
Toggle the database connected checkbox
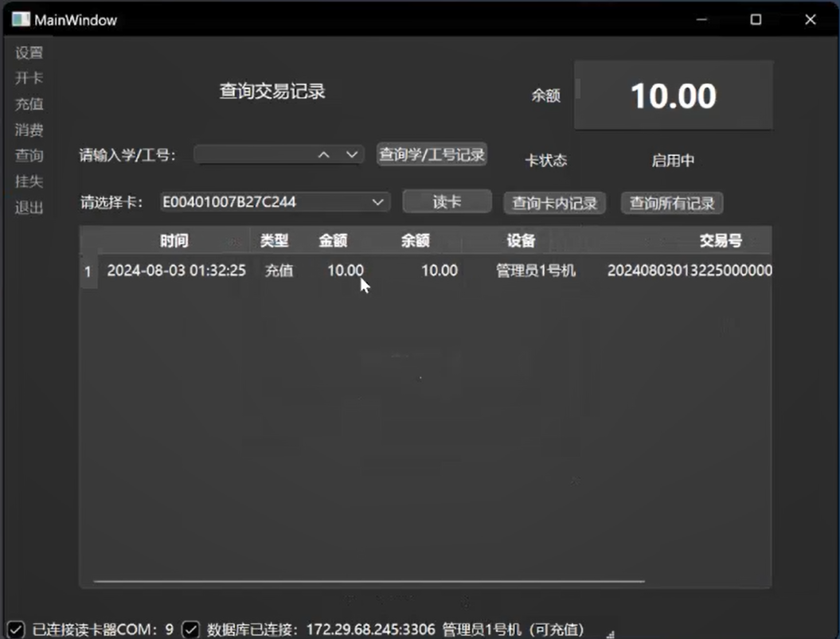[x=190, y=629]
